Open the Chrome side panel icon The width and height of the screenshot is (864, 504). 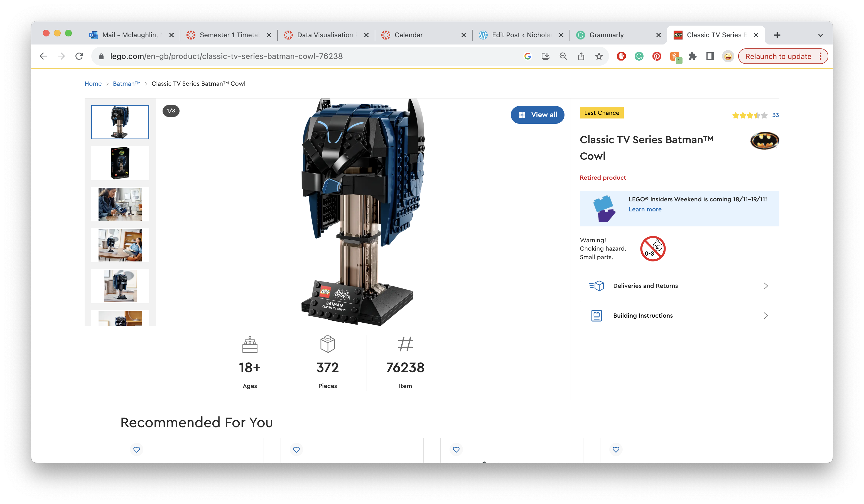(710, 56)
